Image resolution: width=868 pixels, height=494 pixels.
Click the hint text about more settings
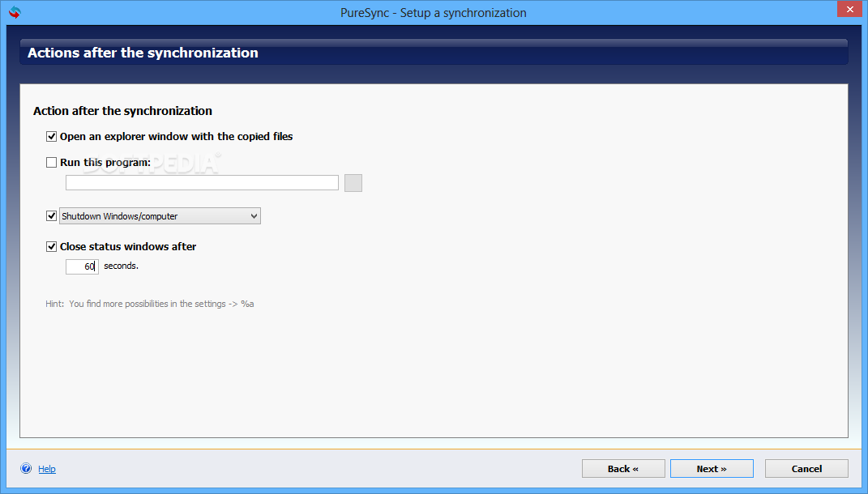tap(149, 304)
